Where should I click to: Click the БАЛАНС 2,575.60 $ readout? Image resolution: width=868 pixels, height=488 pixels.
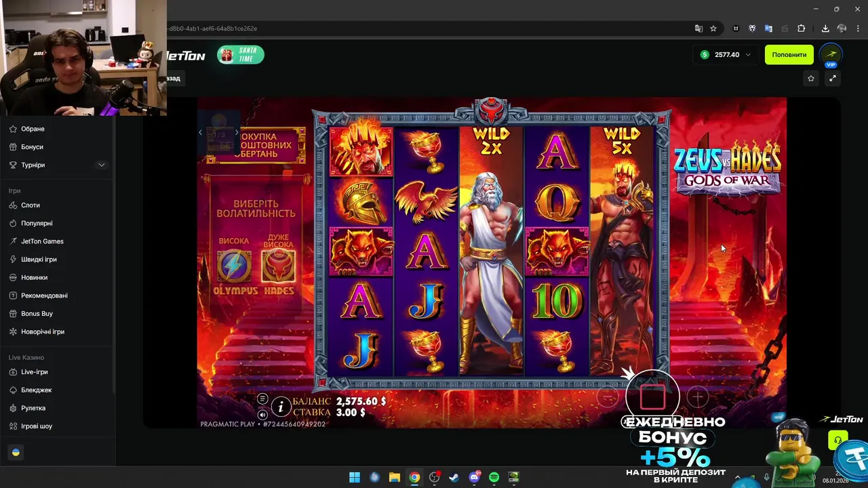point(339,401)
